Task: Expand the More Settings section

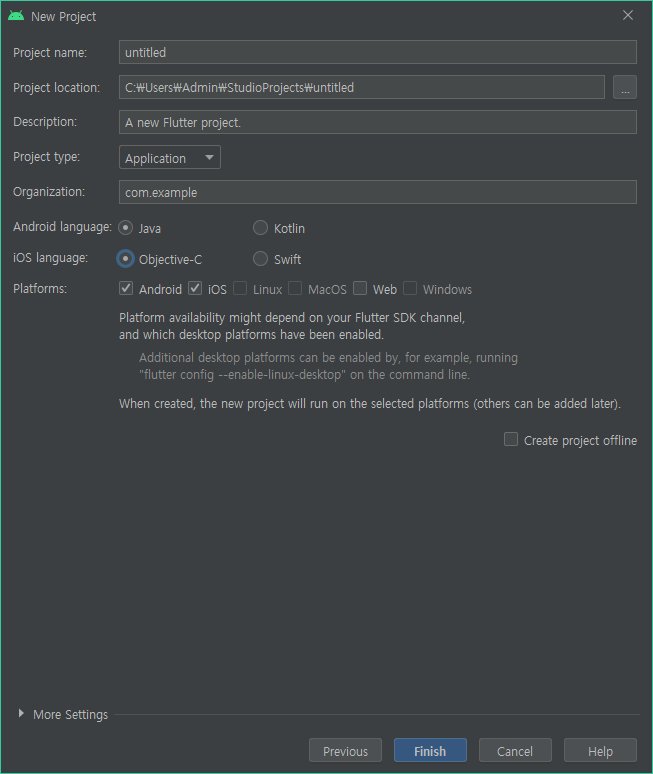Action: 21,714
